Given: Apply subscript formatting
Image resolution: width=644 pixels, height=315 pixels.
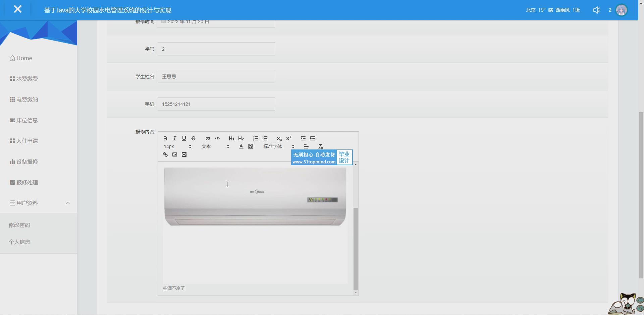Looking at the screenshot, I should coord(279,138).
